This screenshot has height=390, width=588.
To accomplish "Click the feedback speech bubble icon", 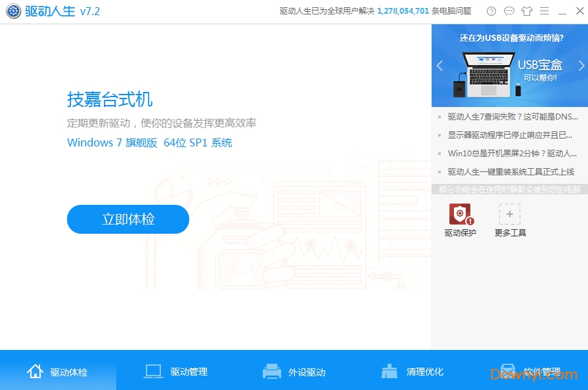I will pos(509,11).
